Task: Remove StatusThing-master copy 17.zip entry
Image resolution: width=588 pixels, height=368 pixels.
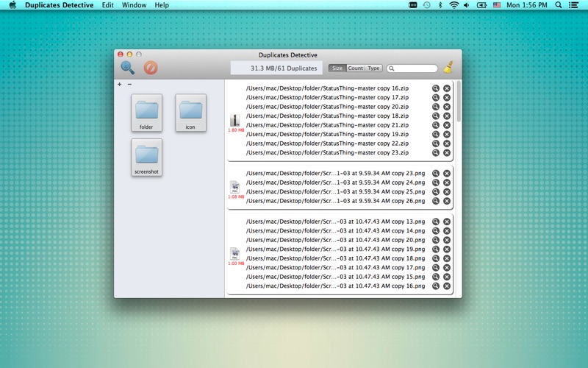Action: point(447,97)
